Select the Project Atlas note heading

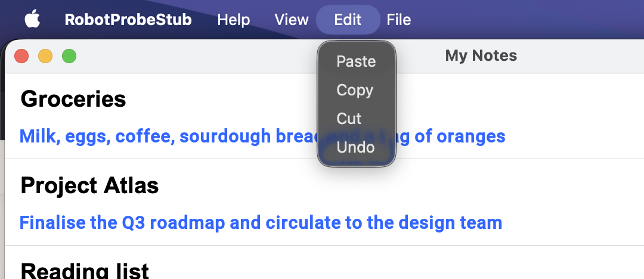(x=89, y=185)
